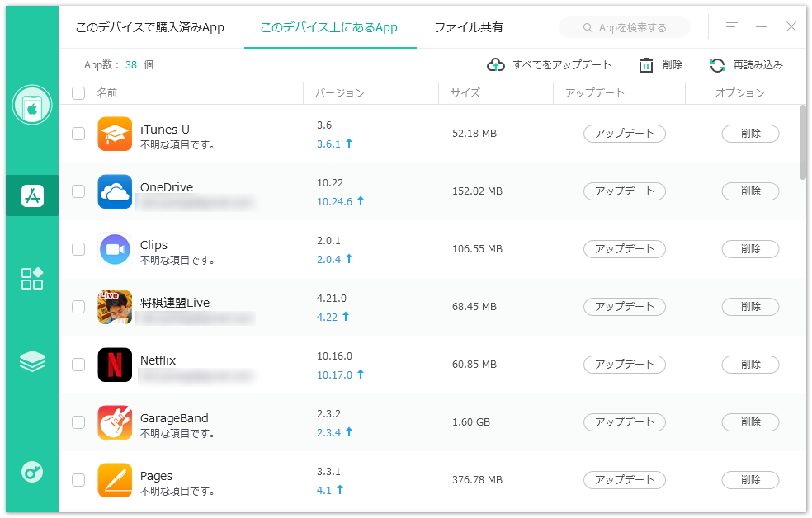This screenshot has width=812, height=518.
Task: Check the checkbox for iTunes U
Action: [78, 133]
